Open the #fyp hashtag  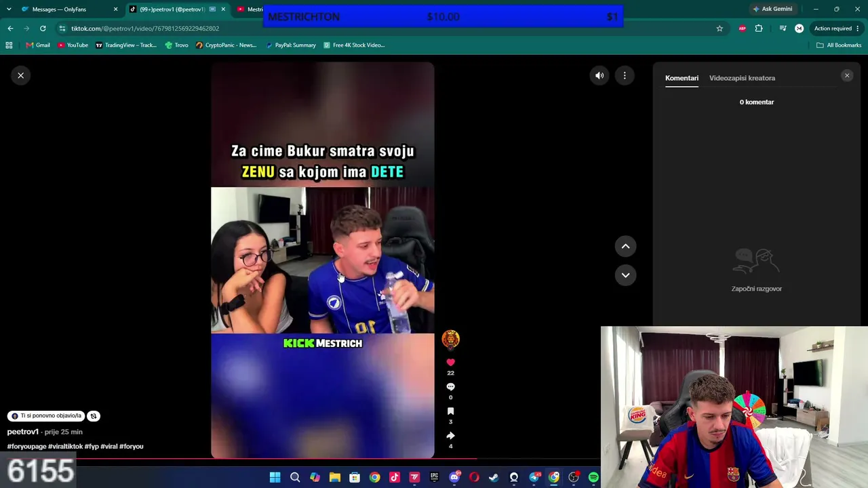tap(92, 447)
